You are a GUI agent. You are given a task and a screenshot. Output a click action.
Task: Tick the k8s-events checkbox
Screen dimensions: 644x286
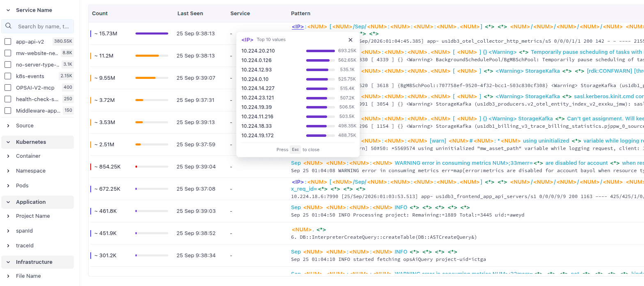click(x=7, y=76)
